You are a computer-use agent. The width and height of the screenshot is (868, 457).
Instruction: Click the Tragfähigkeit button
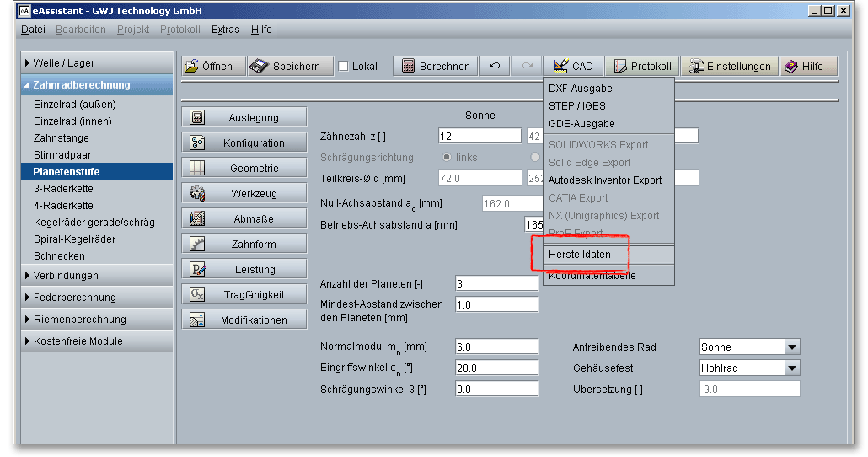[x=244, y=295]
